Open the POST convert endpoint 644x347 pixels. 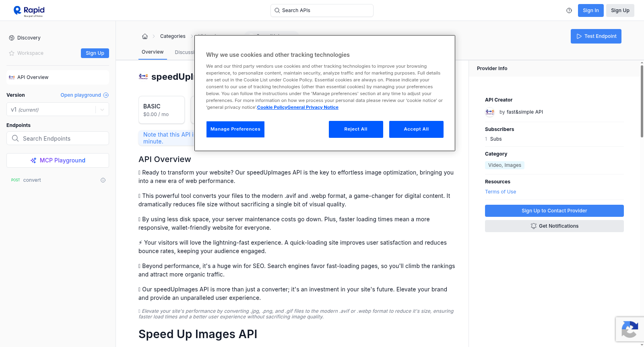[58, 180]
